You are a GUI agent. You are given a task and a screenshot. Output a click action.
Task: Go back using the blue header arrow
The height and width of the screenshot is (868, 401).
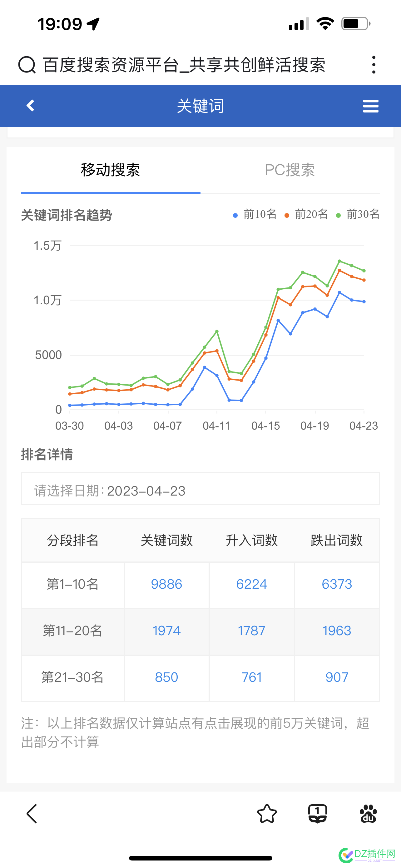point(30,106)
